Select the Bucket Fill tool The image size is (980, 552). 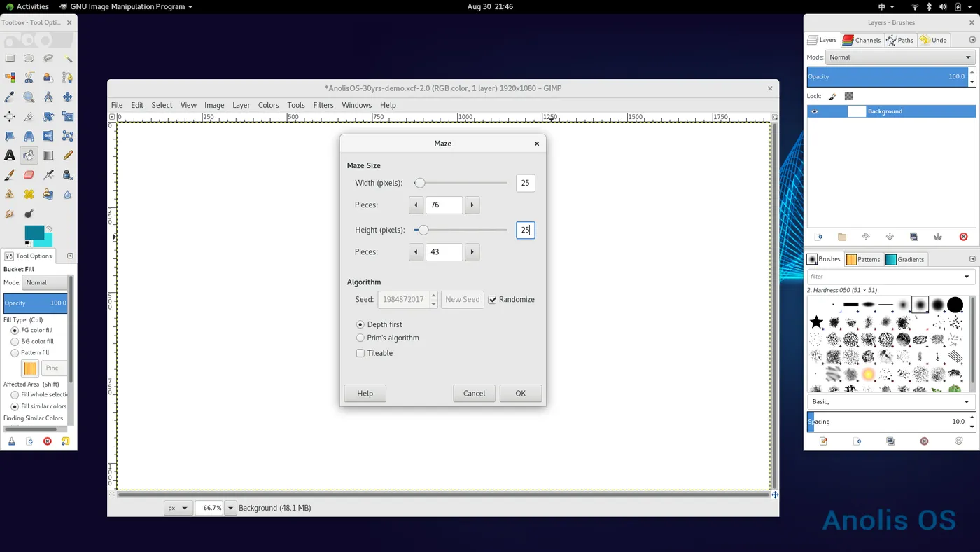point(29,156)
